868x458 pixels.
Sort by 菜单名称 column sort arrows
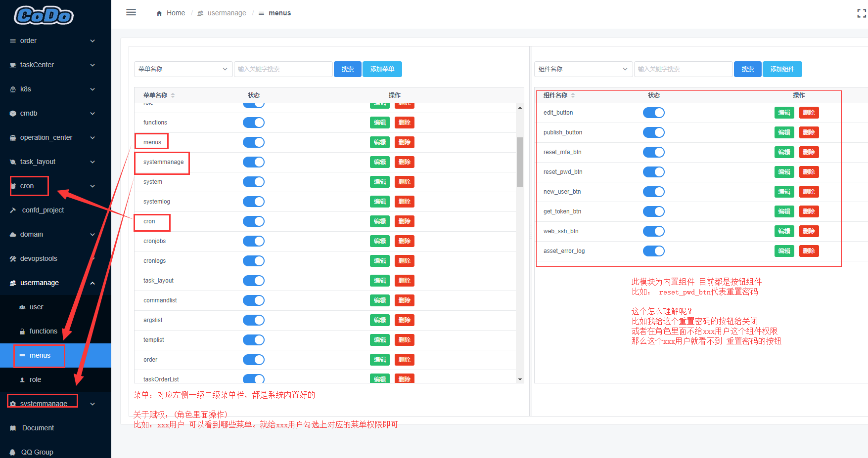[173, 95]
